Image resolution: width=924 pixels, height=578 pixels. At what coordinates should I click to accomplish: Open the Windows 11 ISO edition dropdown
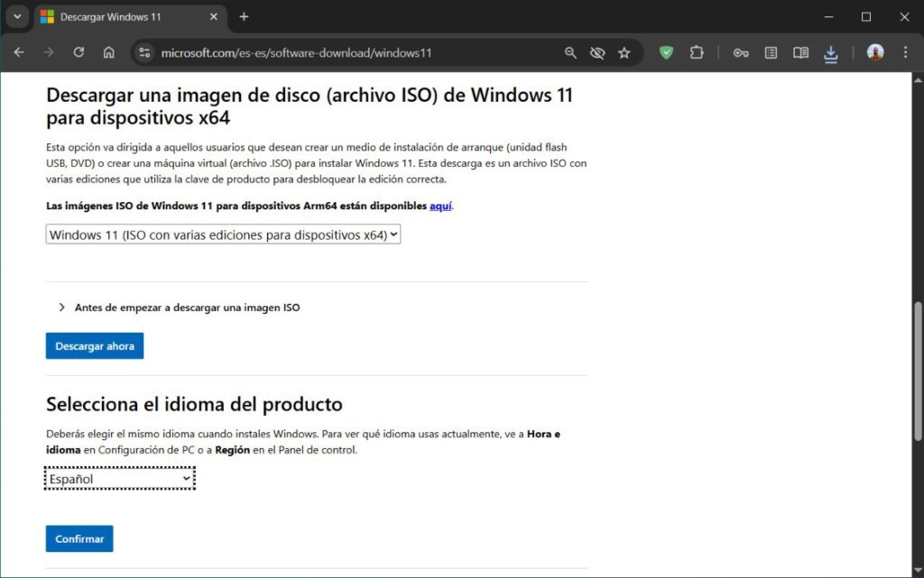click(224, 234)
